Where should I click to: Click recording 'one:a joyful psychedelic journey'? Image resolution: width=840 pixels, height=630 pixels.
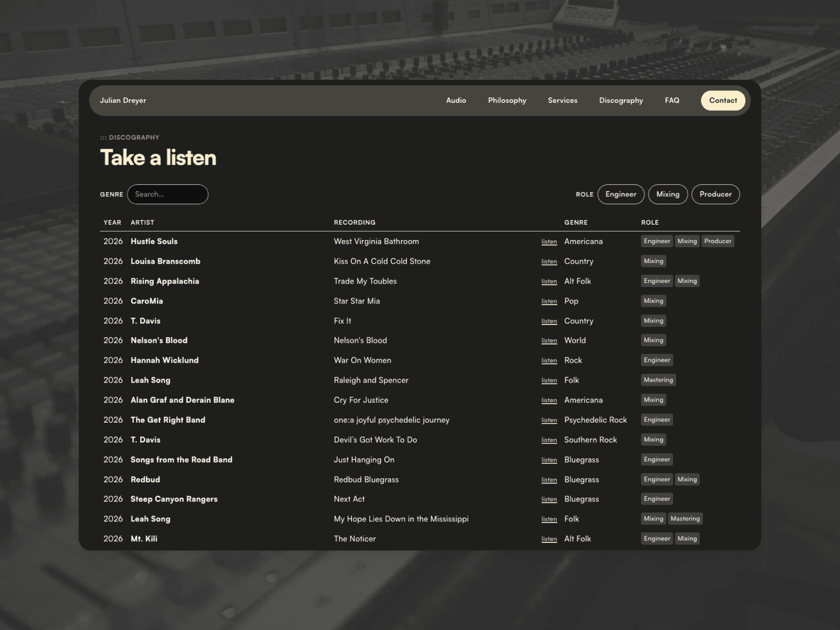pos(392,420)
